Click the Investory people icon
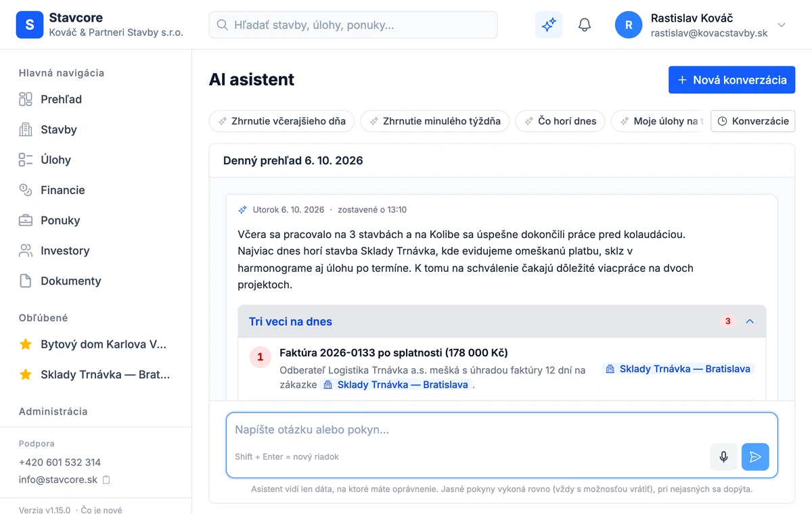The image size is (812, 514). 26,251
